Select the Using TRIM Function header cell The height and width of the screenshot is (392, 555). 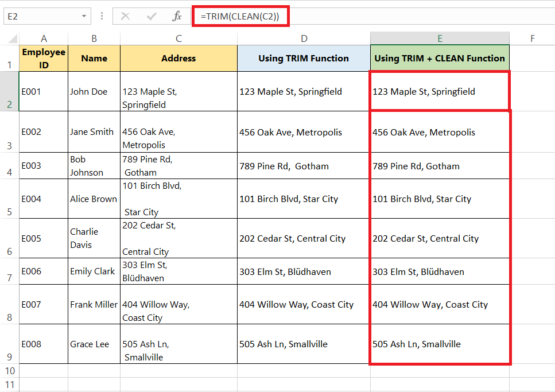(304, 59)
